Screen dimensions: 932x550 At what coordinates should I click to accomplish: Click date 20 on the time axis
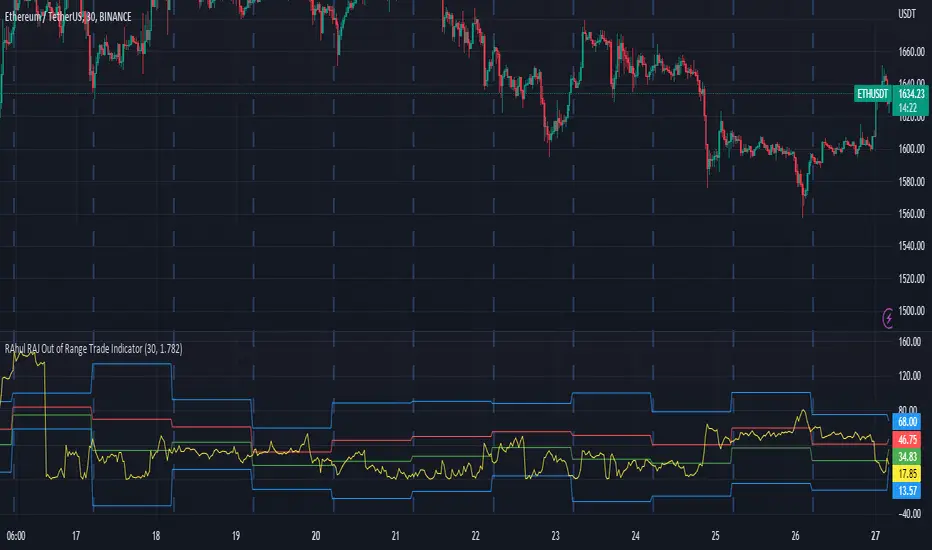[x=316, y=536]
